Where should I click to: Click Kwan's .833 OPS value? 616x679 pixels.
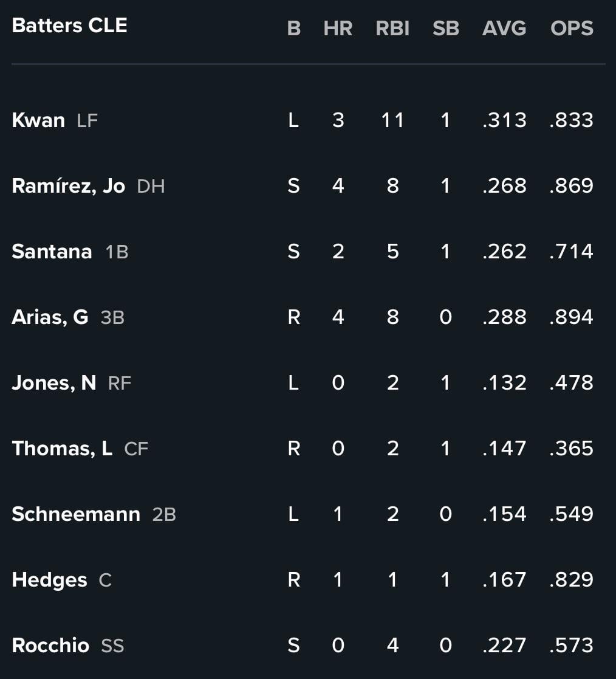[571, 120]
